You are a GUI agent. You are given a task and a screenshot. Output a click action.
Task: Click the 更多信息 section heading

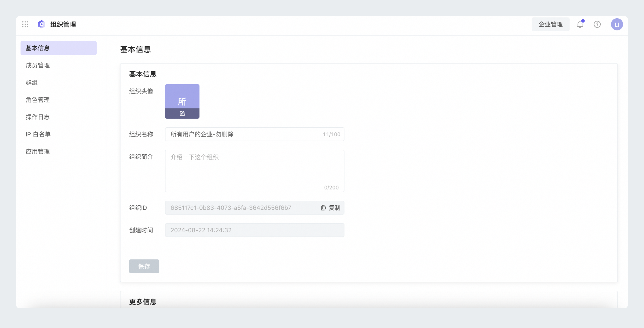(x=143, y=302)
